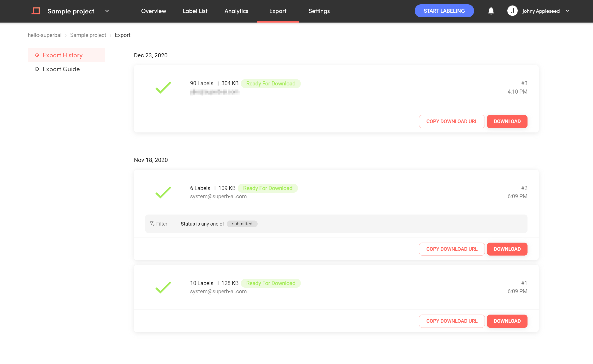The image size is (593, 364).
Task: Click the green checkmark of export #3
Action: (163, 87)
